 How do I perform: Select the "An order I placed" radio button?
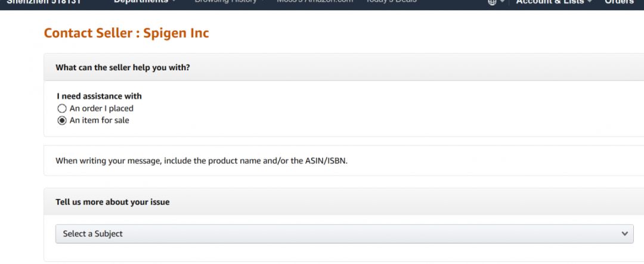pos(62,109)
